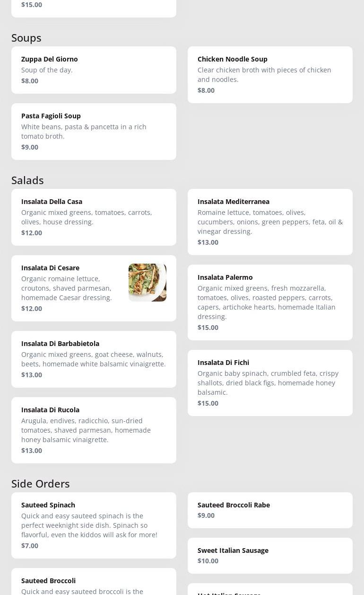Screen dimensions: 364x595
Task: Select Insalata Della Casa salad
Action: 94,217
